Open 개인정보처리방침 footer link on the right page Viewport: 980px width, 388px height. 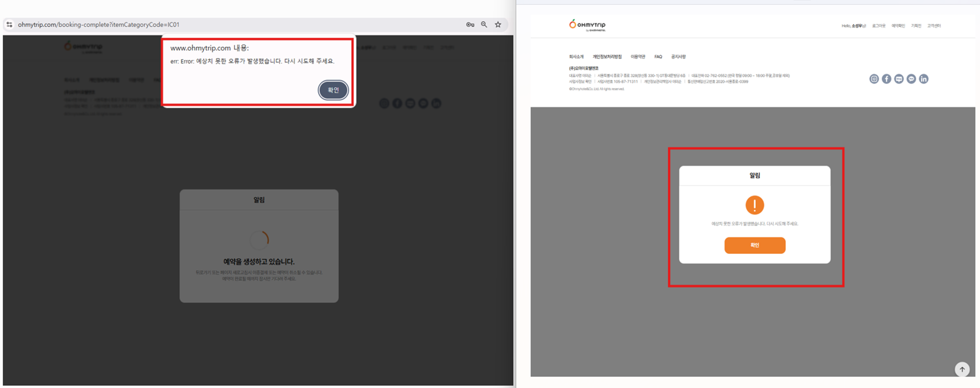pyautogui.click(x=607, y=57)
